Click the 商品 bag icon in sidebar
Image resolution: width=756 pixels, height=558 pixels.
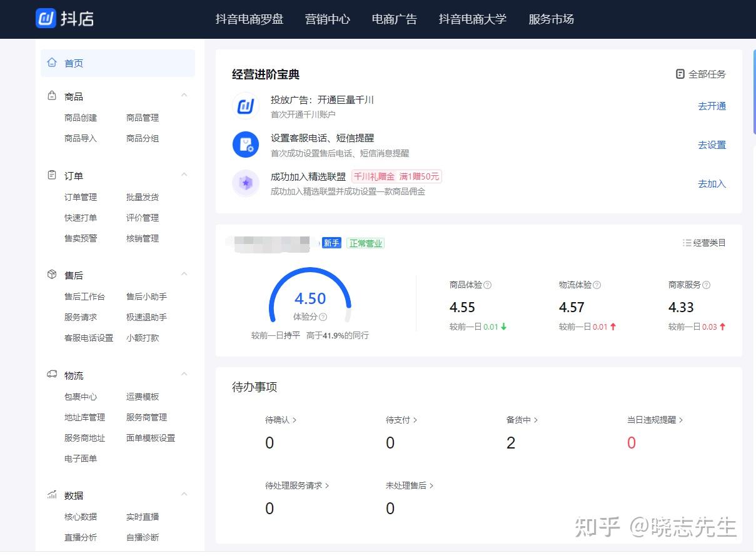52,96
